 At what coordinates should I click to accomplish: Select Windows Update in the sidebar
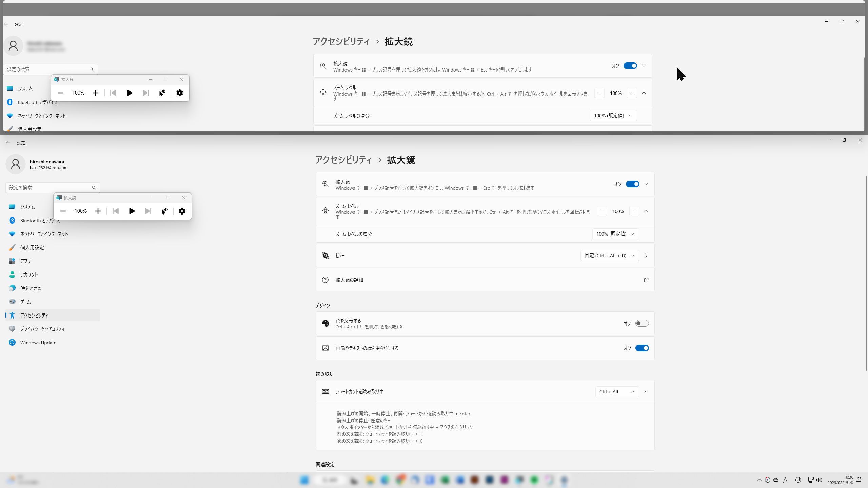click(38, 343)
